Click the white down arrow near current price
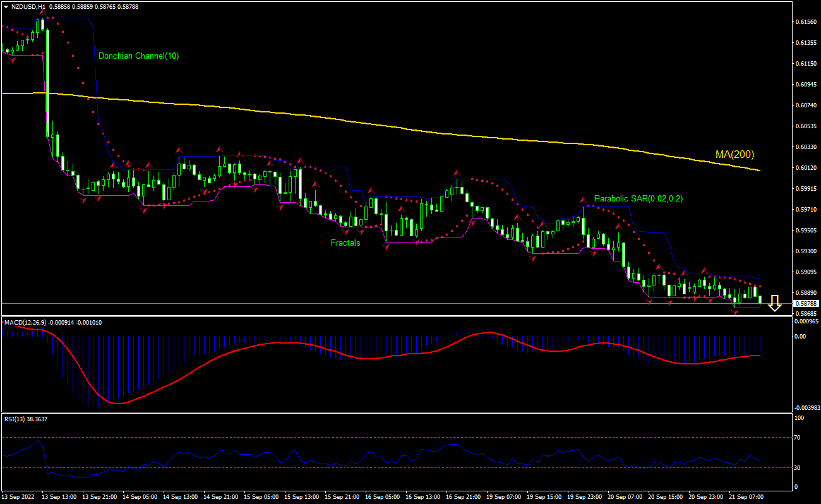 click(x=775, y=304)
